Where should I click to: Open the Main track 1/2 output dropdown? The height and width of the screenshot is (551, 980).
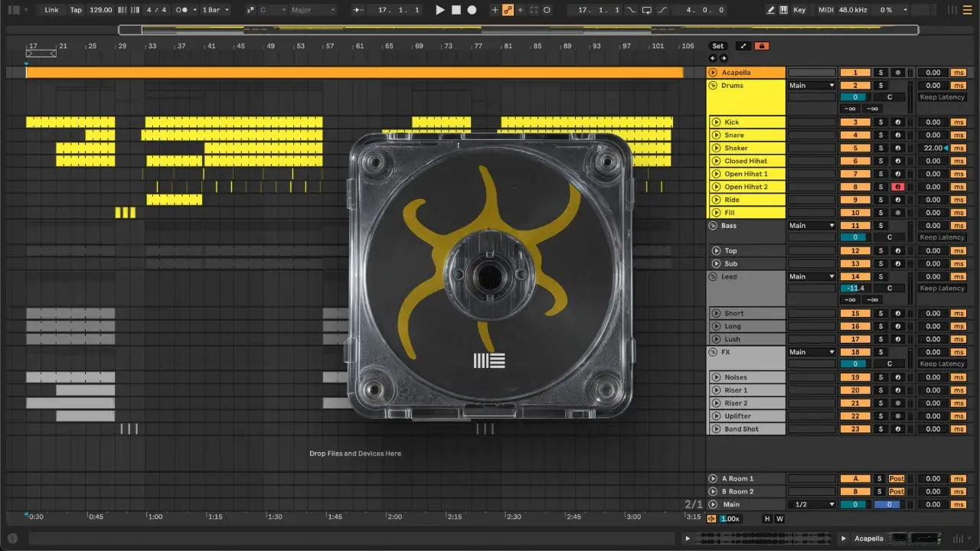pos(812,504)
